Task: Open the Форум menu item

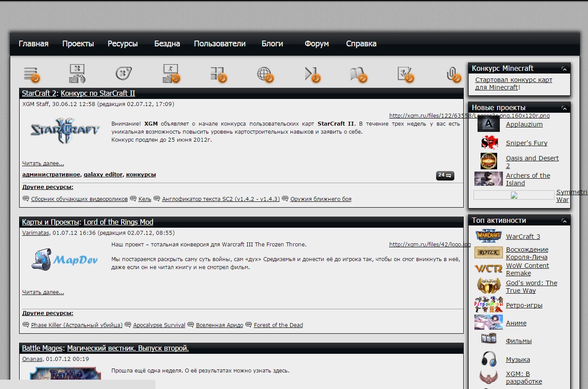Action: [317, 44]
